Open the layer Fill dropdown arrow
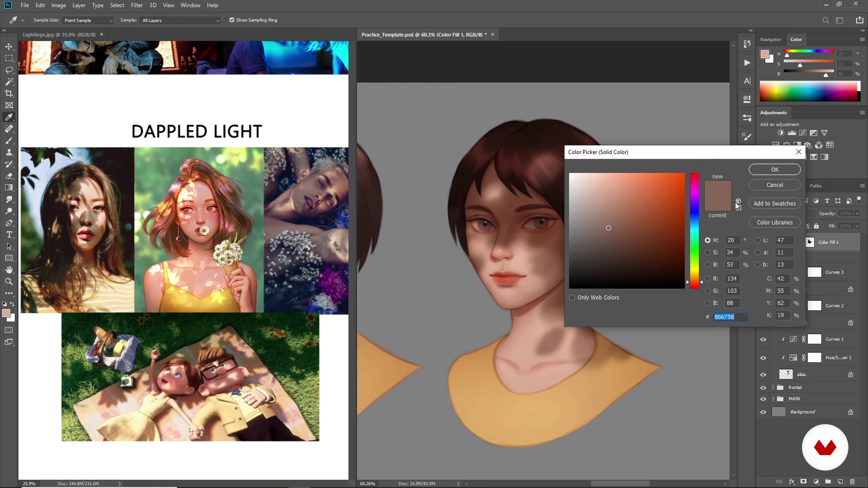This screenshot has width=868, height=488. point(857,226)
